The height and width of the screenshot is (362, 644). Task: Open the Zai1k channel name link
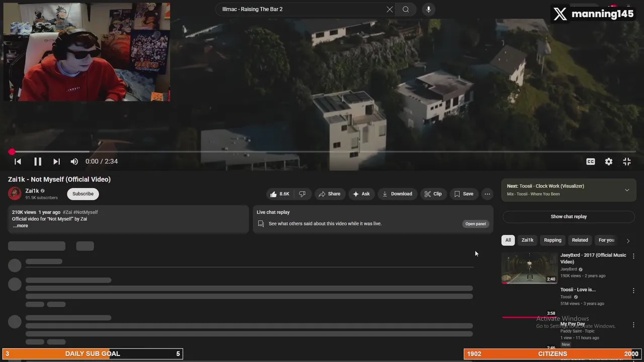pyautogui.click(x=32, y=191)
